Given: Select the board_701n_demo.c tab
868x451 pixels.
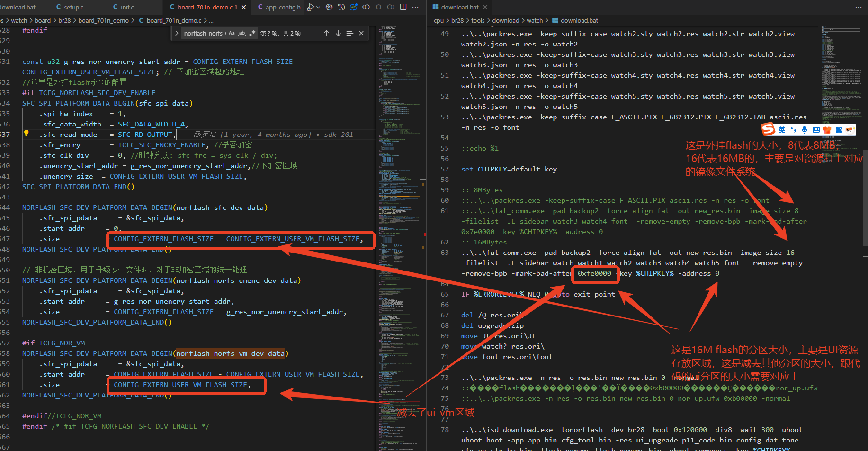Looking at the screenshot, I should click(207, 7).
